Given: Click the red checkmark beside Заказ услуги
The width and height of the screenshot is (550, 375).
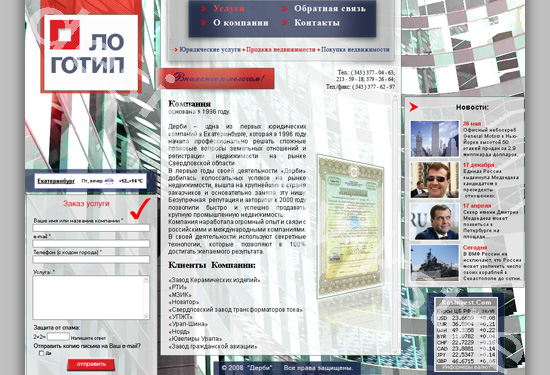Looking at the screenshot, I should (140, 209).
